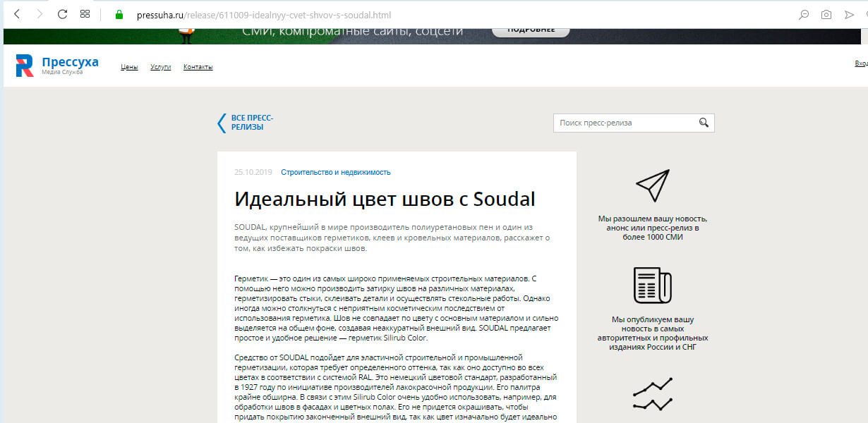Click the pressuha.ru address bar URL
Image resolution: width=868 pixels, height=423 pixels.
pyautogui.click(x=263, y=15)
